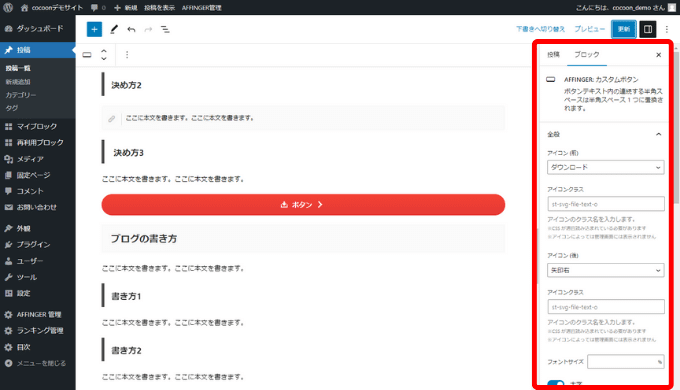Toggle the settings sidebar panel icon
680x390 pixels.
647,29
